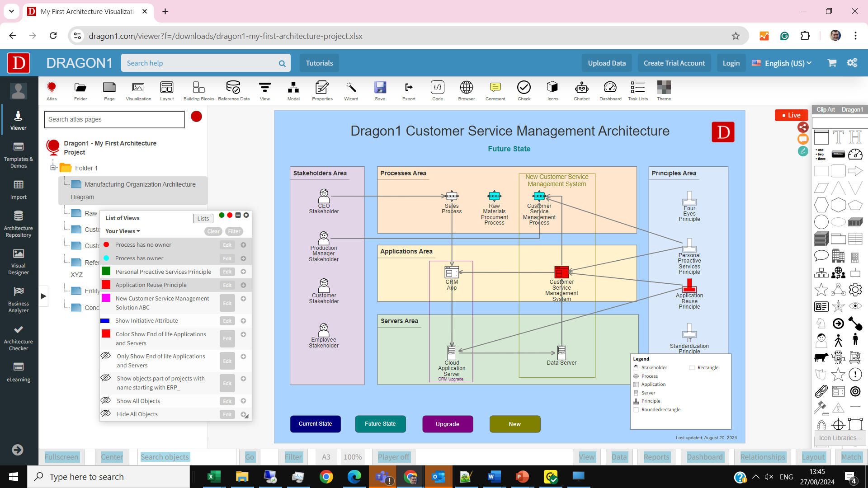Viewport: 868px width, 488px height.
Task: Open the Reference Data panel
Action: (233, 90)
